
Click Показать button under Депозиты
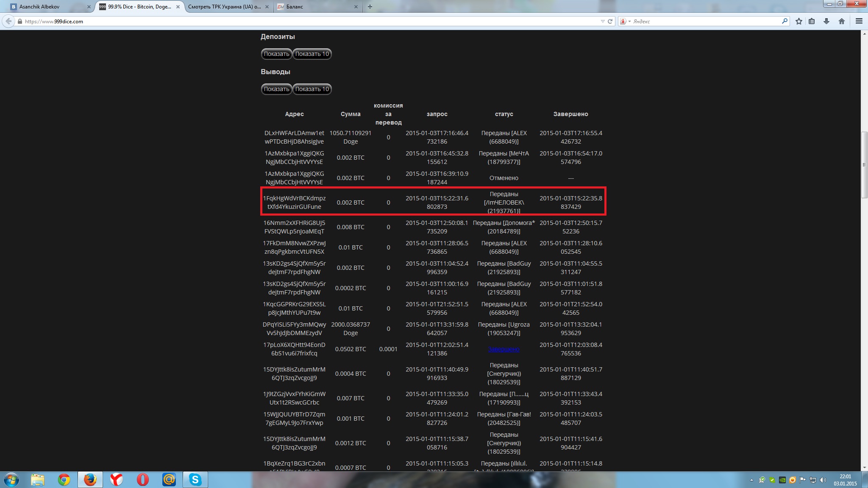click(276, 54)
